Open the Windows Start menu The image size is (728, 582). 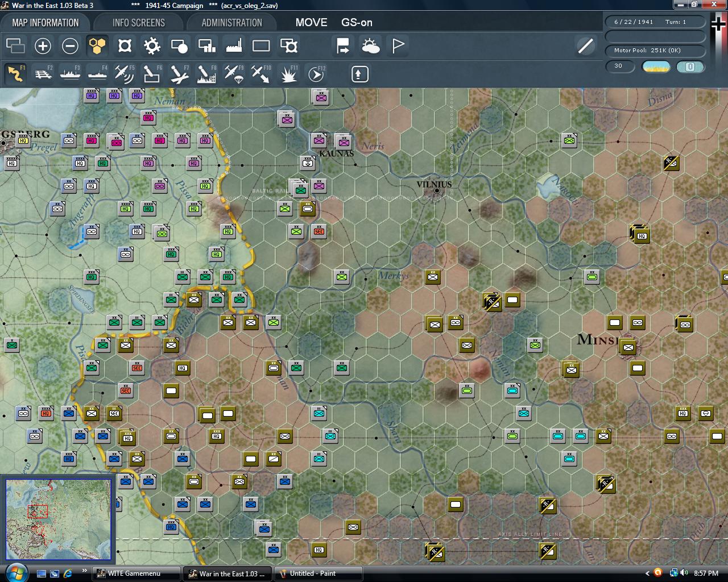tap(15, 573)
